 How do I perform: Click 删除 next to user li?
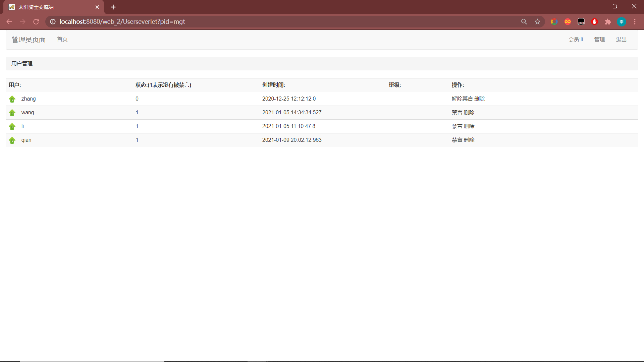tap(469, 126)
